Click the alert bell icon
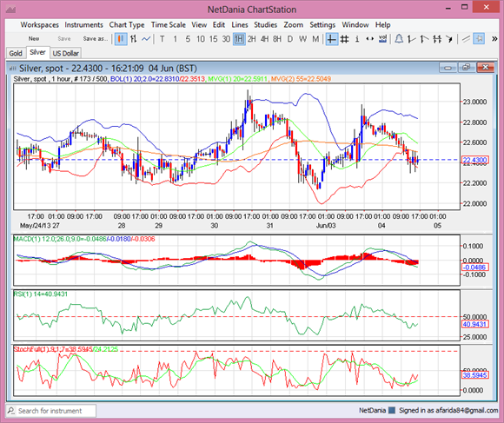This screenshot has height=423, width=504. pyautogui.click(x=399, y=39)
